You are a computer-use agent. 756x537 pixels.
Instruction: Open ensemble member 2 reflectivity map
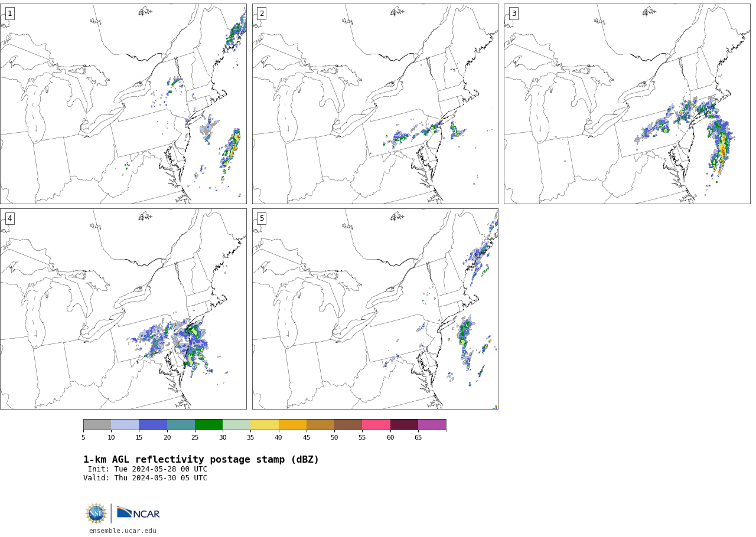375,104
